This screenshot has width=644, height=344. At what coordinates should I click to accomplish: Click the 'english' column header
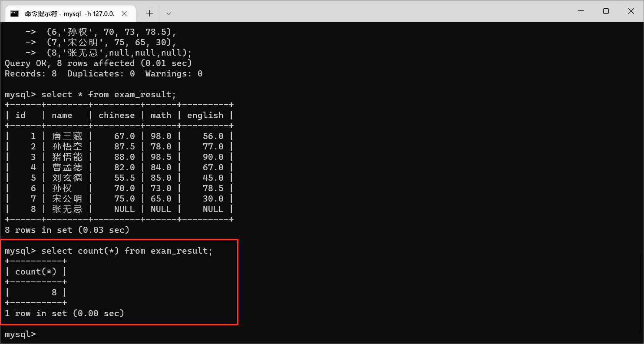click(x=205, y=115)
